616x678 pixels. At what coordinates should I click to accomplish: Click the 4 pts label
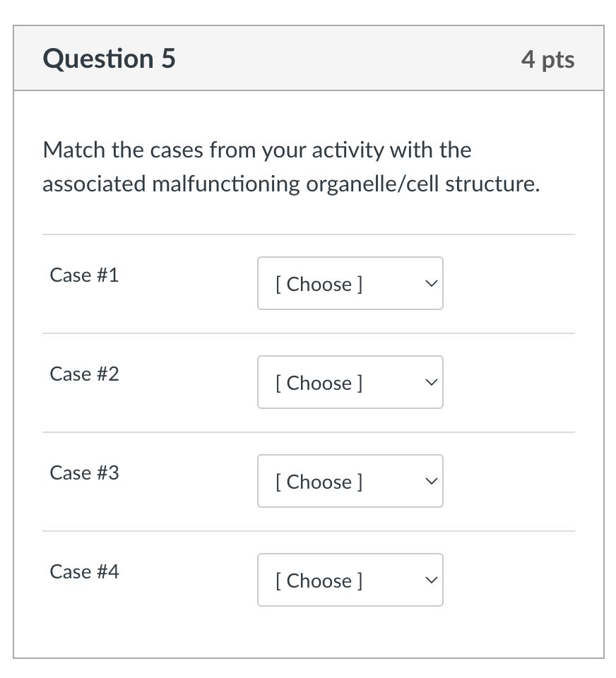[x=548, y=60]
